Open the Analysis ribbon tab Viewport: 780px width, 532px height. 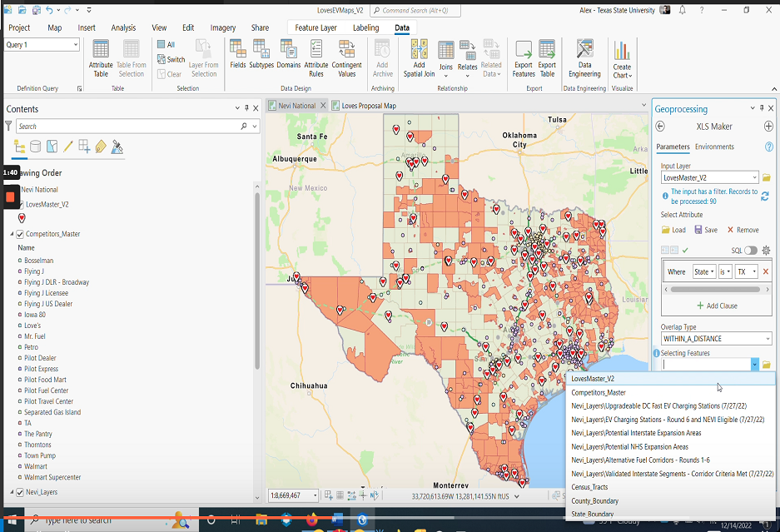click(x=123, y=27)
